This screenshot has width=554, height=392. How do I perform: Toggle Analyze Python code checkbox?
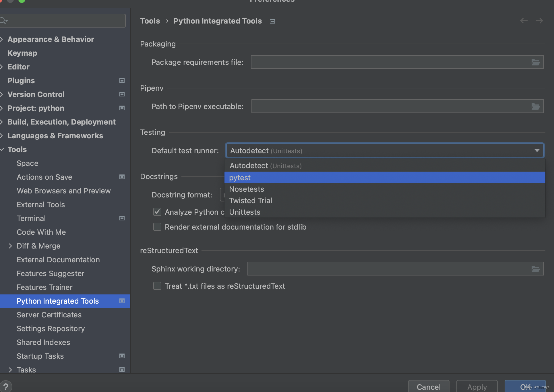click(157, 212)
